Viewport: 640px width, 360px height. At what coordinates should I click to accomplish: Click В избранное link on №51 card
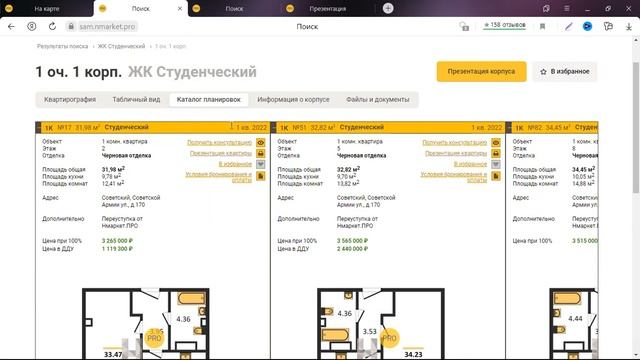click(x=470, y=164)
